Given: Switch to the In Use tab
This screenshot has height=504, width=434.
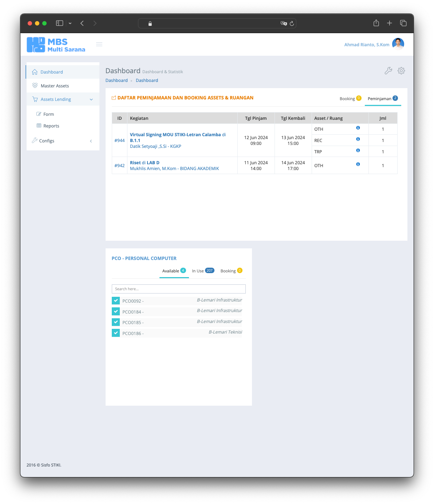Looking at the screenshot, I should pos(202,271).
